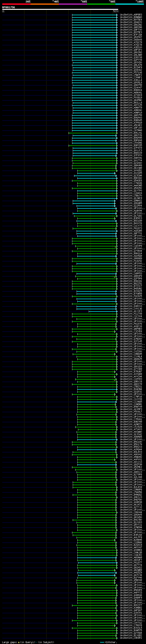Click the purple ~60% identity legend segment
Viewport: 146px width, 644px height.
(73, 4)
